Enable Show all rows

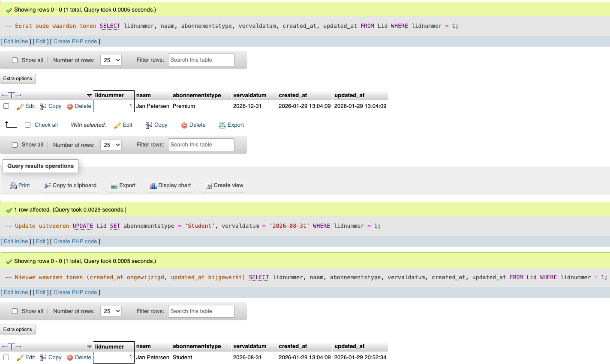[15, 60]
